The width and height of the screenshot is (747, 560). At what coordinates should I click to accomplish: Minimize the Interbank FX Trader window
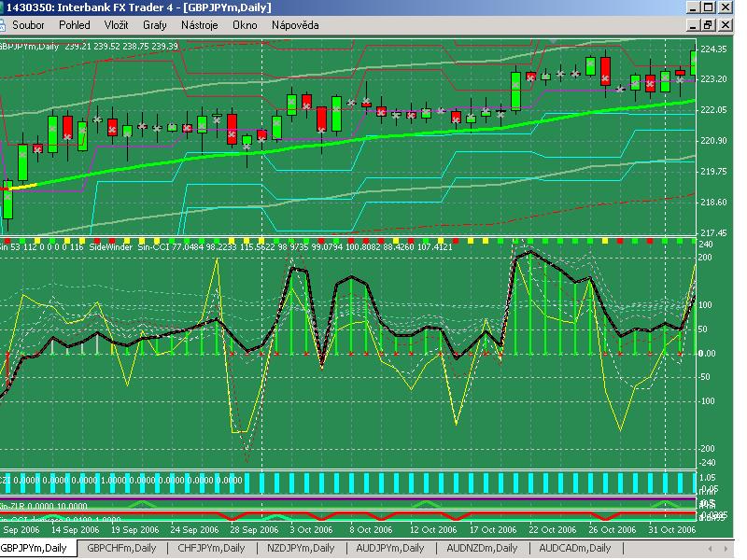click(x=693, y=7)
